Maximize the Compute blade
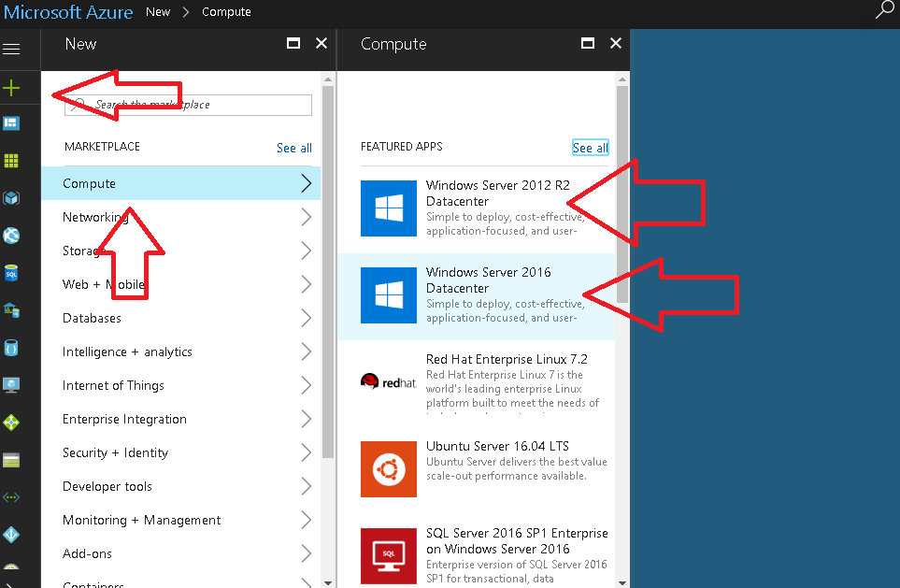This screenshot has height=588, width=900. tap(588, 43)
